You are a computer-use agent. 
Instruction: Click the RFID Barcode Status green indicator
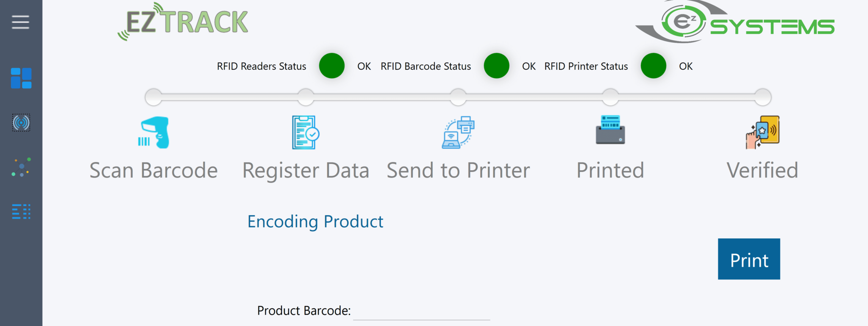click(x=497, y=66)
